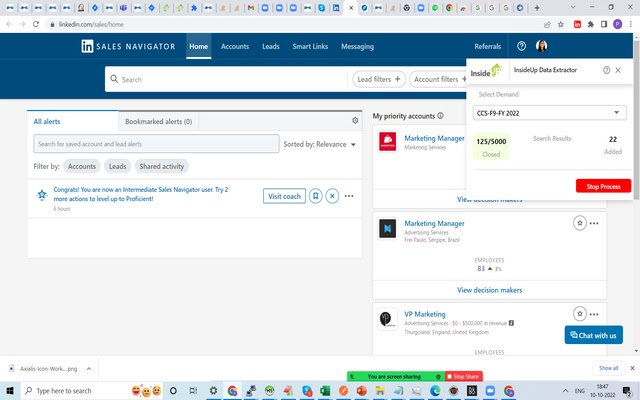Open Messaging
The width and height of the screenshot is (640, 400).
(358, 47)
